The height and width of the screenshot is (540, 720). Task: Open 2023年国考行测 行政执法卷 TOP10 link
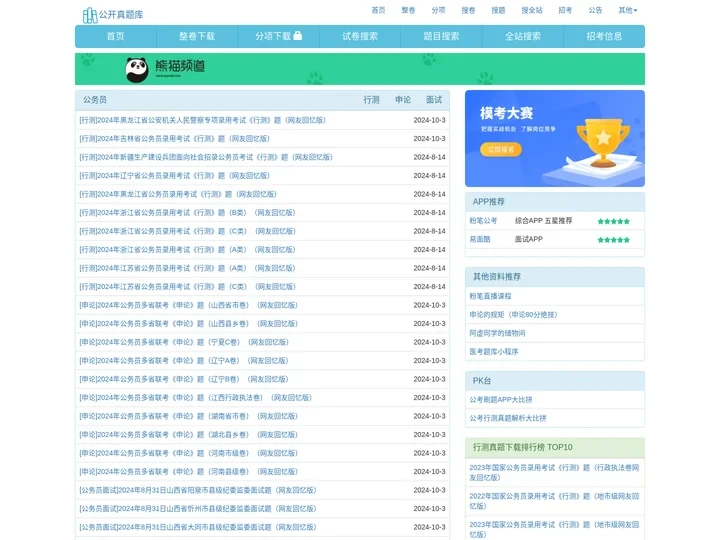pyautogui.click(x=554, y=472)
